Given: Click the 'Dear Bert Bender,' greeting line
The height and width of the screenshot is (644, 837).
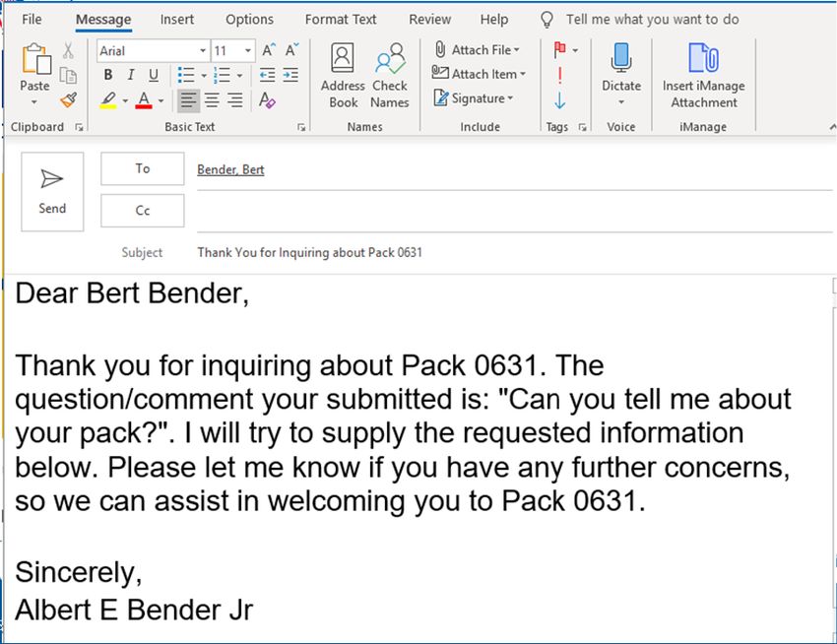Looking at the screenshot, I should (132, 293).
